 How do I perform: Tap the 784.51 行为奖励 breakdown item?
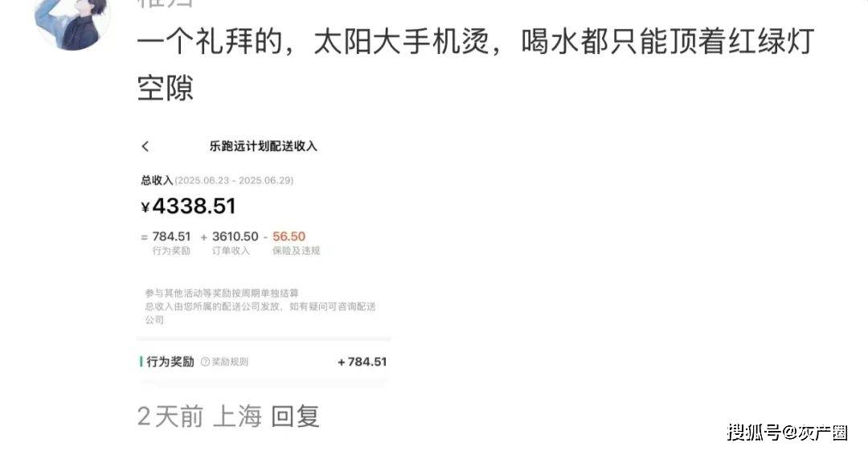click(171, 243)
